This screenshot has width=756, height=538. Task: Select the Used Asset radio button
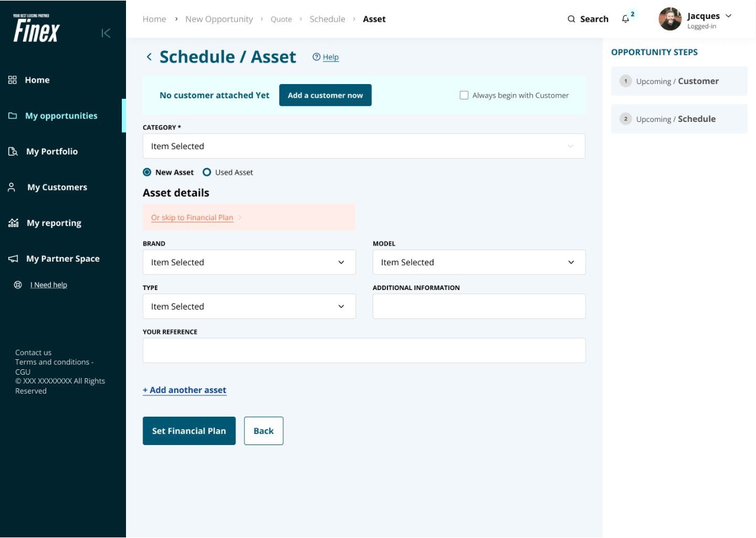click(207, 172)
